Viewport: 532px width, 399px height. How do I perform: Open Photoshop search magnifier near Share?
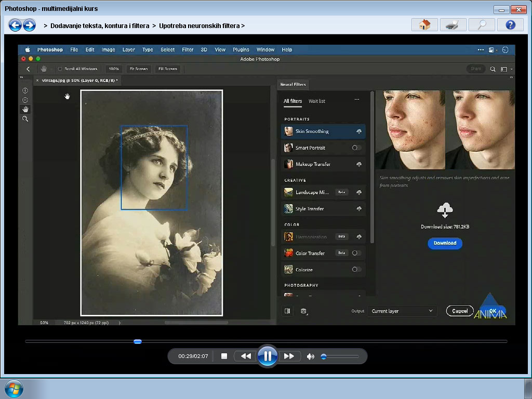[493, 69]
